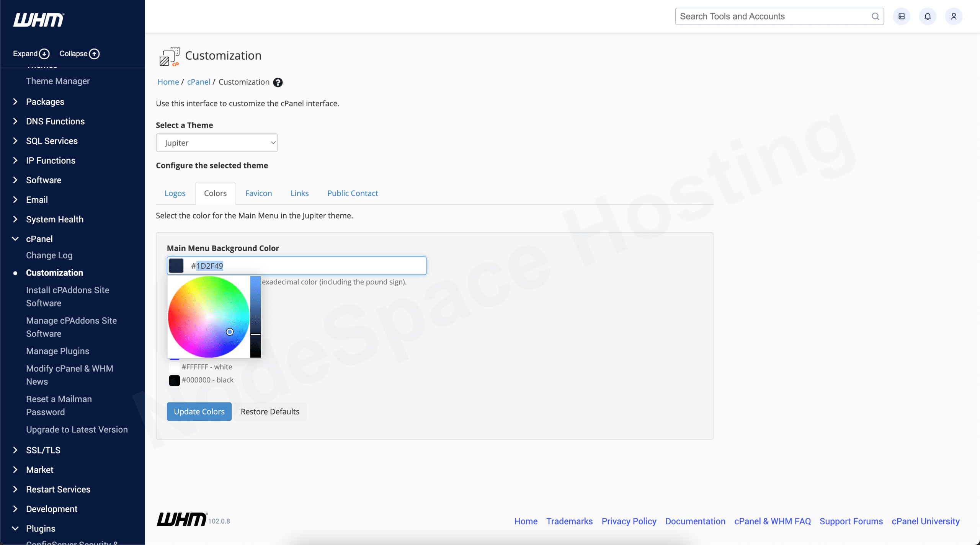Select the Colors tab
980x545 pixels.
215,193
